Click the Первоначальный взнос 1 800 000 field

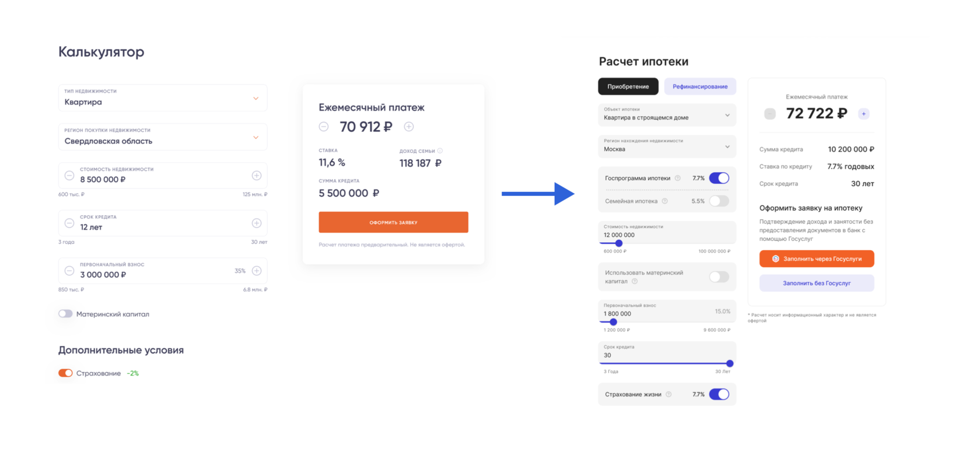pos(653,313)
